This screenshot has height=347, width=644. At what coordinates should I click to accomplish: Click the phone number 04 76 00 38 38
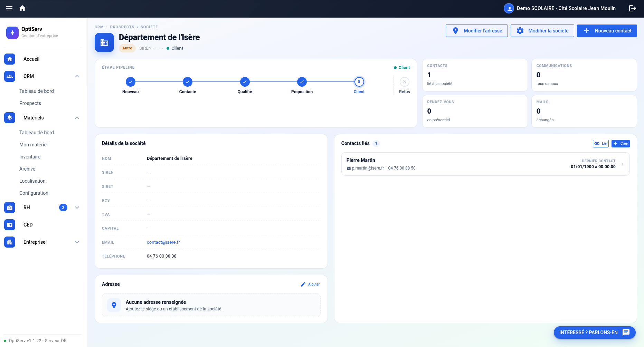[x=162, y=256]
